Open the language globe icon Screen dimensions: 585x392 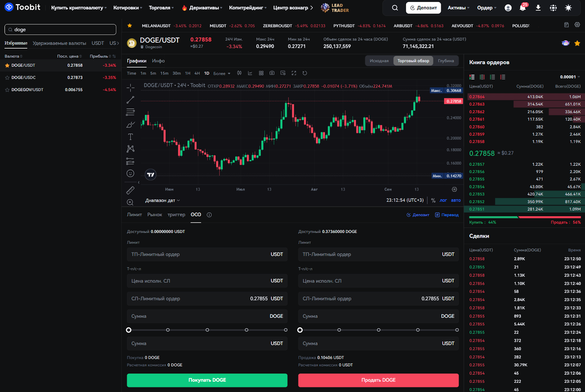(x=553, y=8)
